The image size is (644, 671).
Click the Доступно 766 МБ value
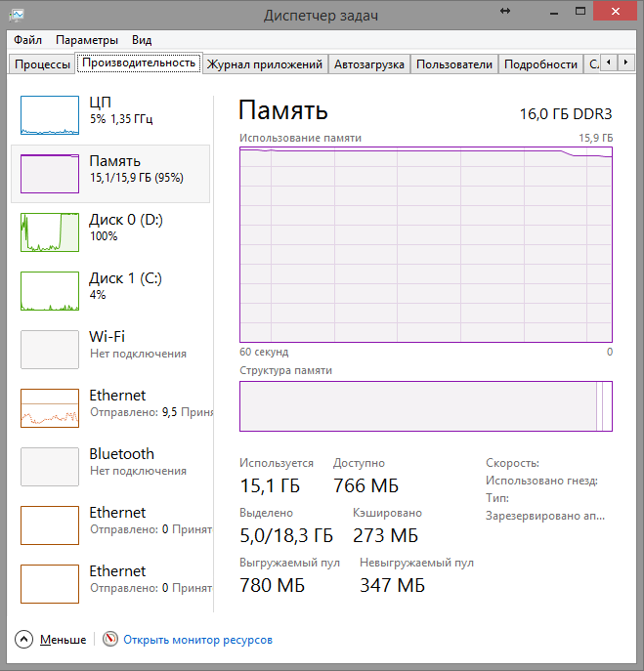tap(365, 486)
